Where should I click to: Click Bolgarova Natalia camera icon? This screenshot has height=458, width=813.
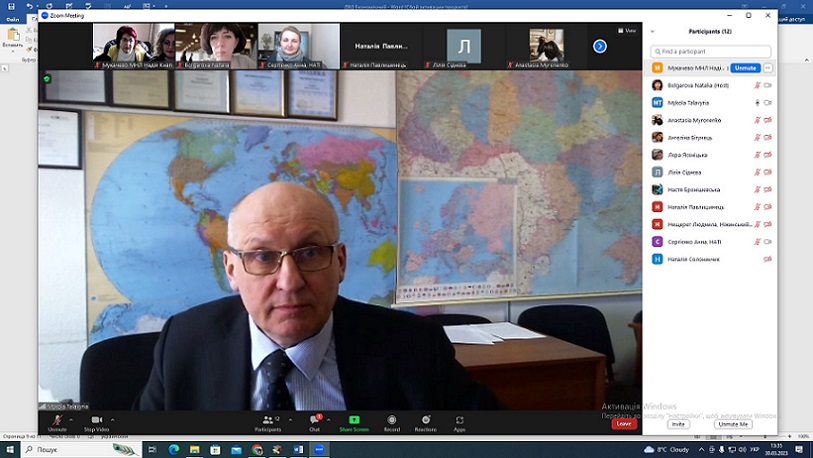pos(768,85)
